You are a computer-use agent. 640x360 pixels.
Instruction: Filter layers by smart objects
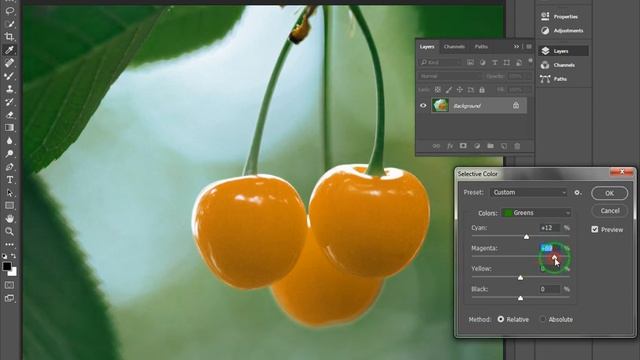click(519, 62)
